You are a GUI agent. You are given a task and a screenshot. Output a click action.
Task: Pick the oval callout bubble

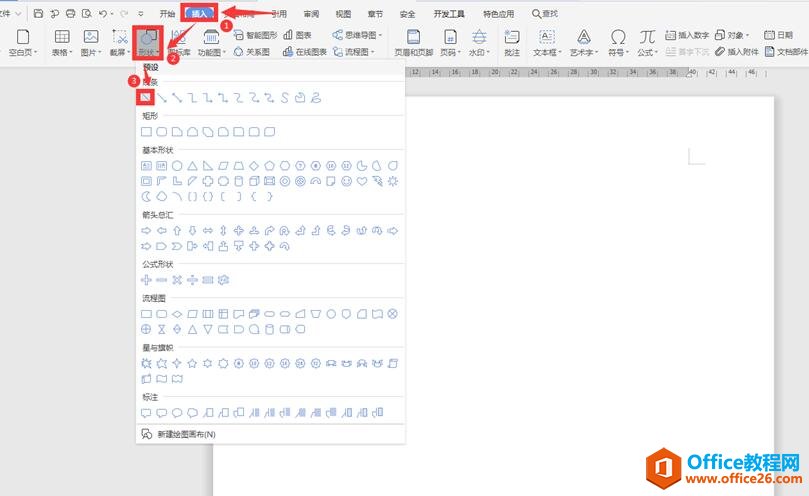point(177,412)
